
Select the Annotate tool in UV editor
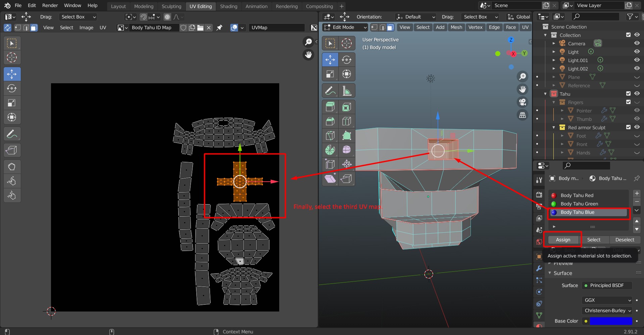(x=12, y=134)
